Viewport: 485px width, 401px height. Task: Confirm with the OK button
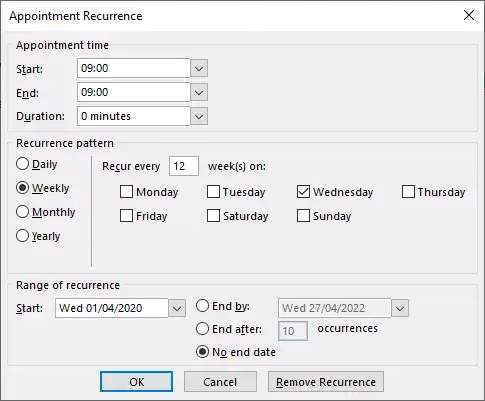pos(136,382)
